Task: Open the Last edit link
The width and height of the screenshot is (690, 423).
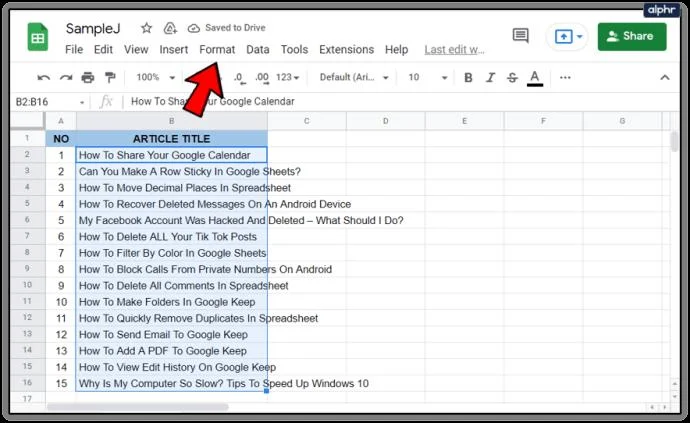Action: (x=454, y=49)
